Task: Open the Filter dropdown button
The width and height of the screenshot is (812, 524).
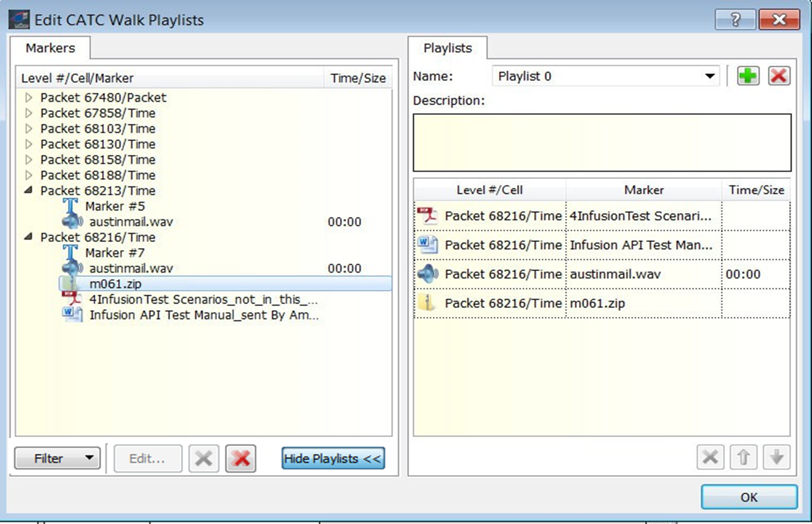Action: (57, 458)
